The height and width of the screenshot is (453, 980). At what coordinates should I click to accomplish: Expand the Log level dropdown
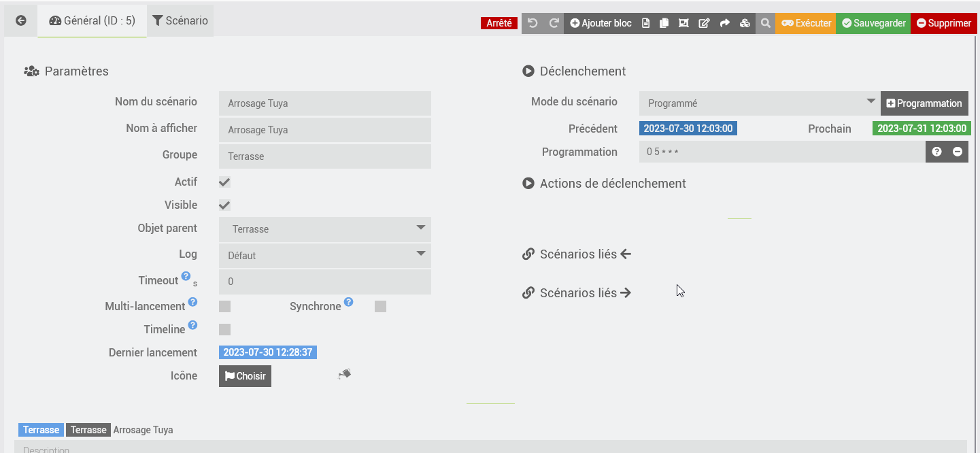click(x=325, y=256)
